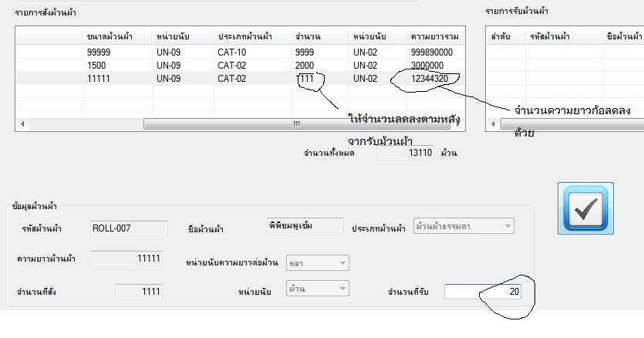Viewport: 644px width, 338px height.
Task: Click the จำนวนที่สั่ง field 1111
Action: pyautogui.click(x=139, y=292)
